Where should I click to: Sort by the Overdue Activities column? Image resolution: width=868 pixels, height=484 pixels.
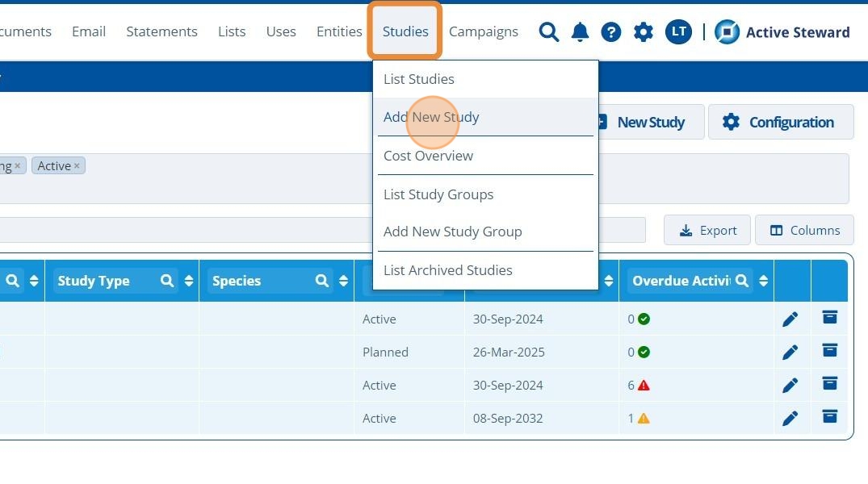761,281
